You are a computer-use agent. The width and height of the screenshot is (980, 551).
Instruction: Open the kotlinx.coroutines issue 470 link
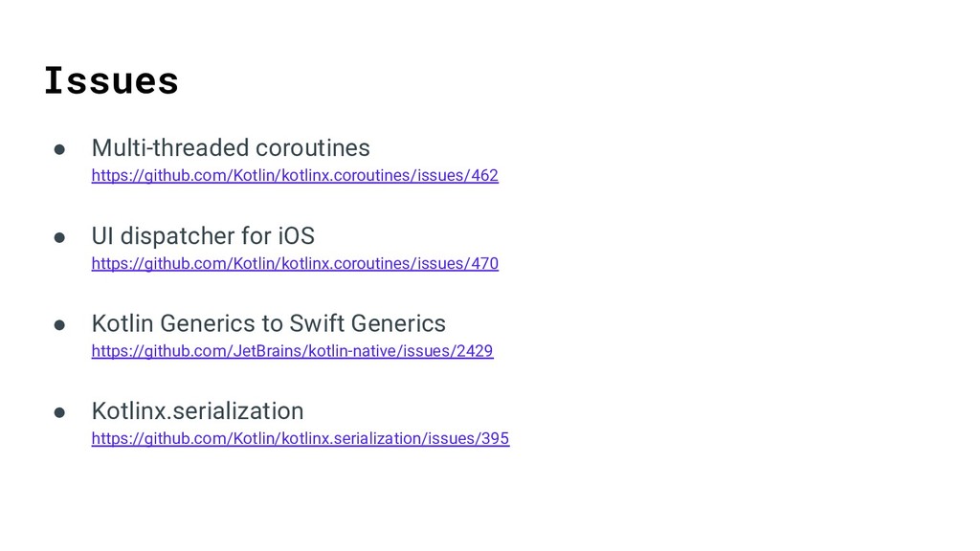(x=295, y=264)
